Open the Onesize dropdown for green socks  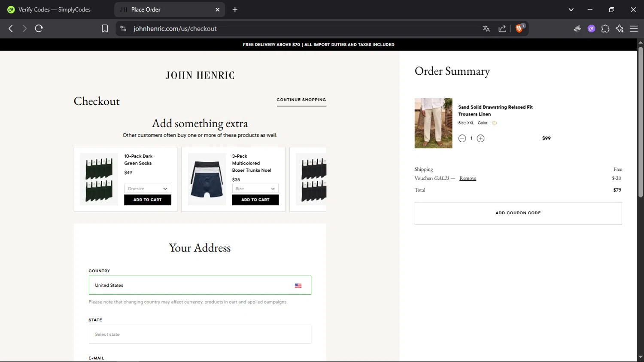(x=148, y=189)
